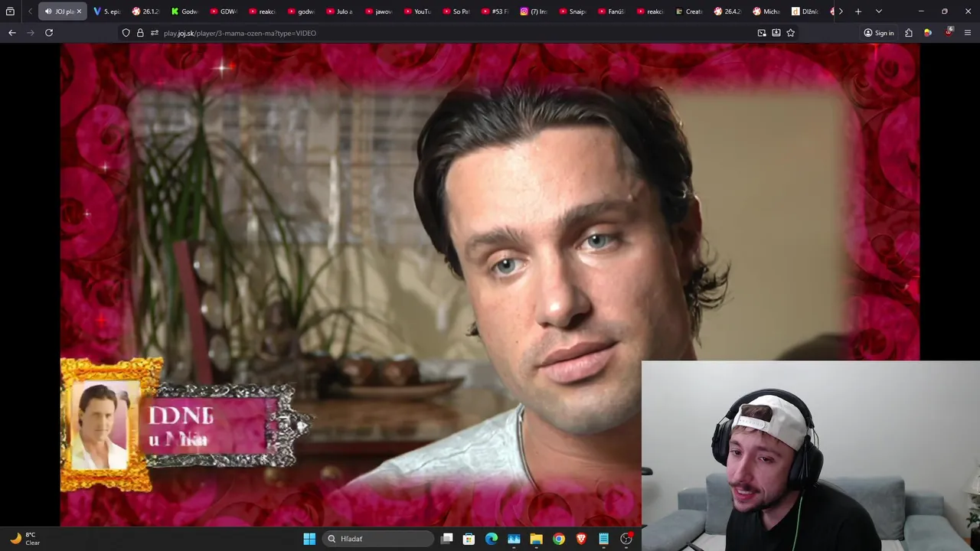Open Brave browser from the taskbar
This screenshot has height=551, width=980.
point(581,539)
